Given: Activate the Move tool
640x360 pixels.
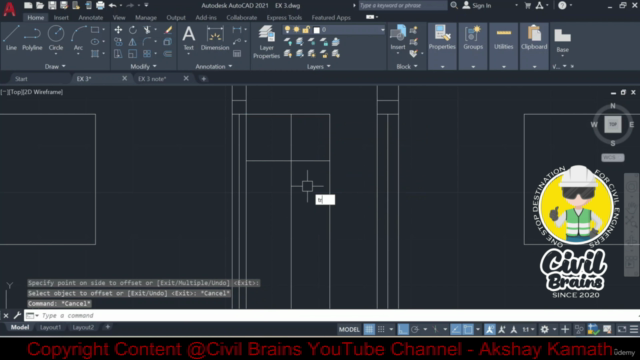Looking at the screenshot, I should (x=118, y=30).
